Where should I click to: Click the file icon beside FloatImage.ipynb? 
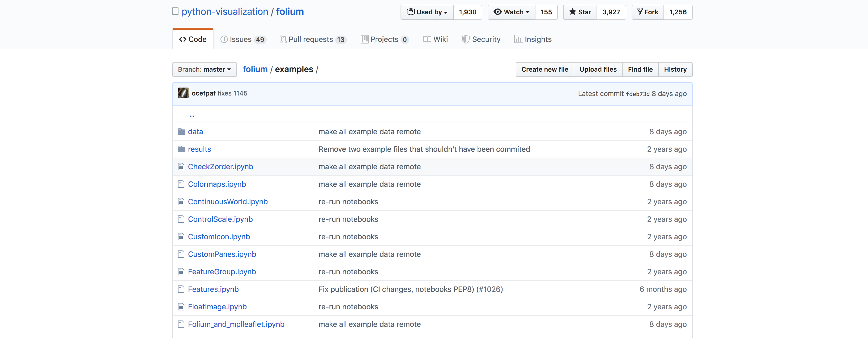point(181,307)
